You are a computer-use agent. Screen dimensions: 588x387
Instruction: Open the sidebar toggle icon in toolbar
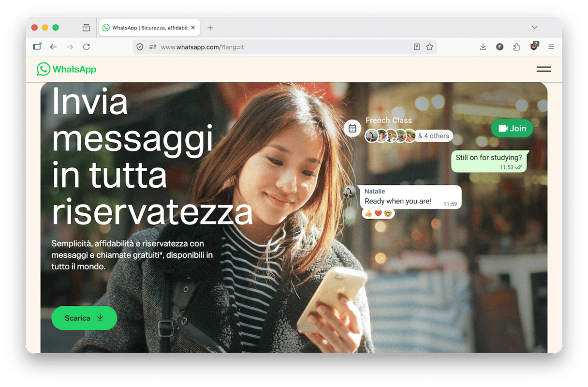[37, 47]
